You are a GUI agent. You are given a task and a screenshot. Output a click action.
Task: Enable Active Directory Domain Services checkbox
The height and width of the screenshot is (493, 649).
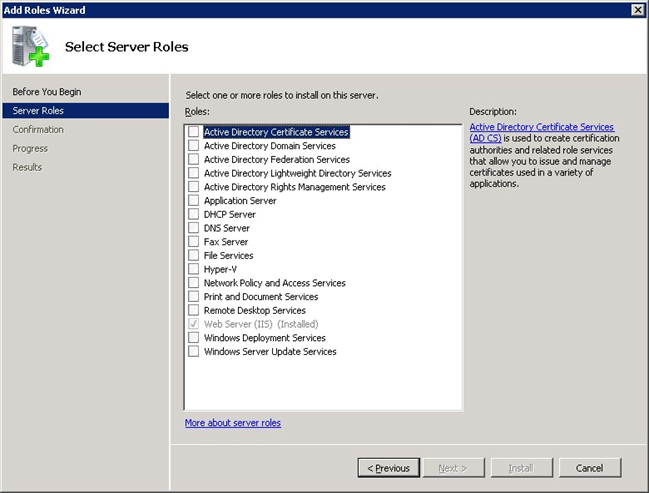pos(194,146)
